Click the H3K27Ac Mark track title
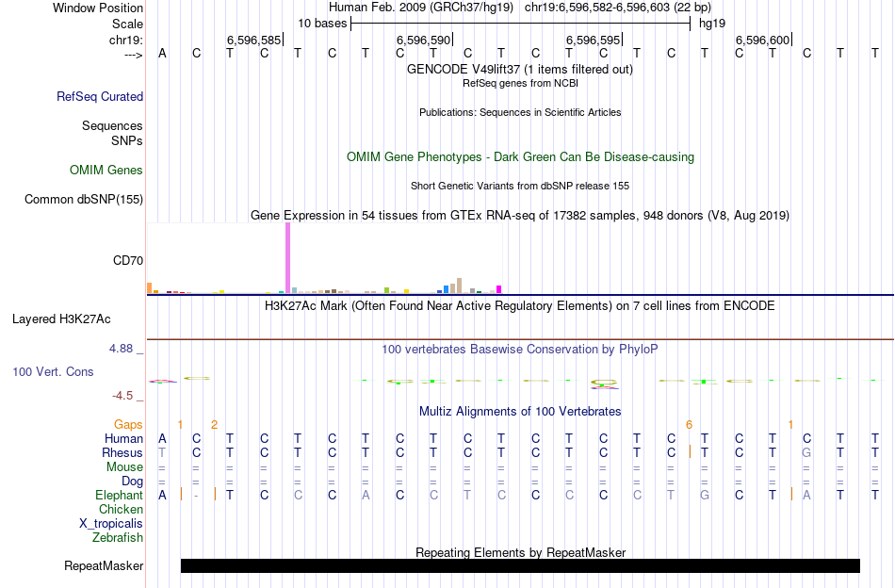The image size is (895, 588). (520, 306)
